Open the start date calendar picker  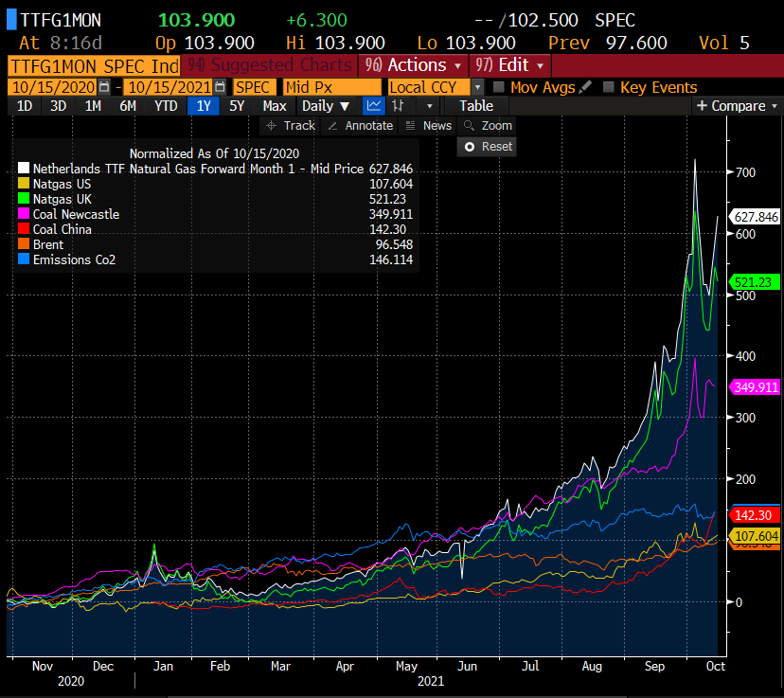click(x=104, y=87)
